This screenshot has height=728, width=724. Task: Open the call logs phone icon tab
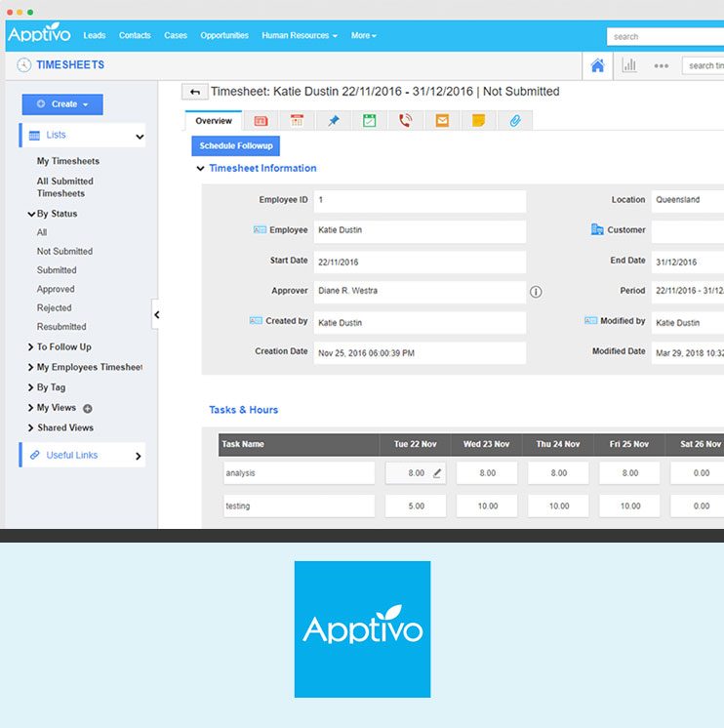[x=405, y=121]
